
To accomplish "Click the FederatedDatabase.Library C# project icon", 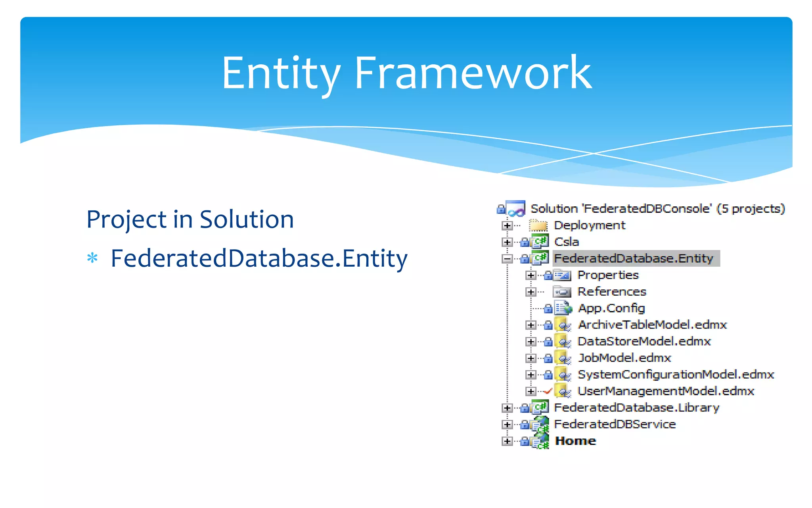I will (540, 408).
